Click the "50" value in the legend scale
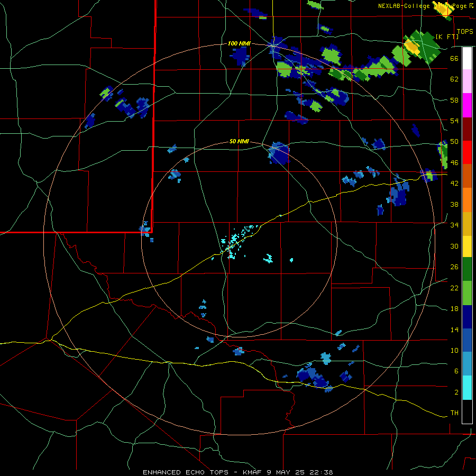The width and height of the screenshot is (476, 476). click(454, 142)
